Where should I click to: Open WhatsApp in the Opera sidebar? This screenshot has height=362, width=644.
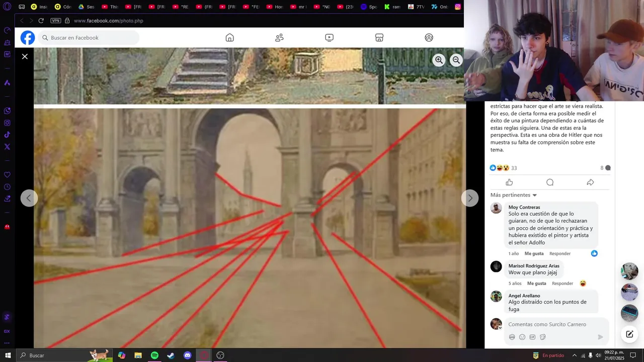coord(7,111)
